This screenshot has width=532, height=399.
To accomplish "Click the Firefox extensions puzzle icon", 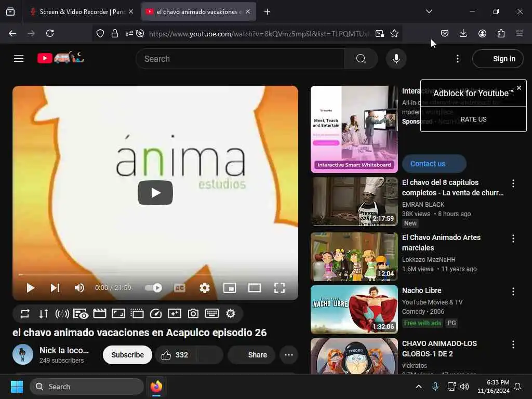I will coord(501,33).
